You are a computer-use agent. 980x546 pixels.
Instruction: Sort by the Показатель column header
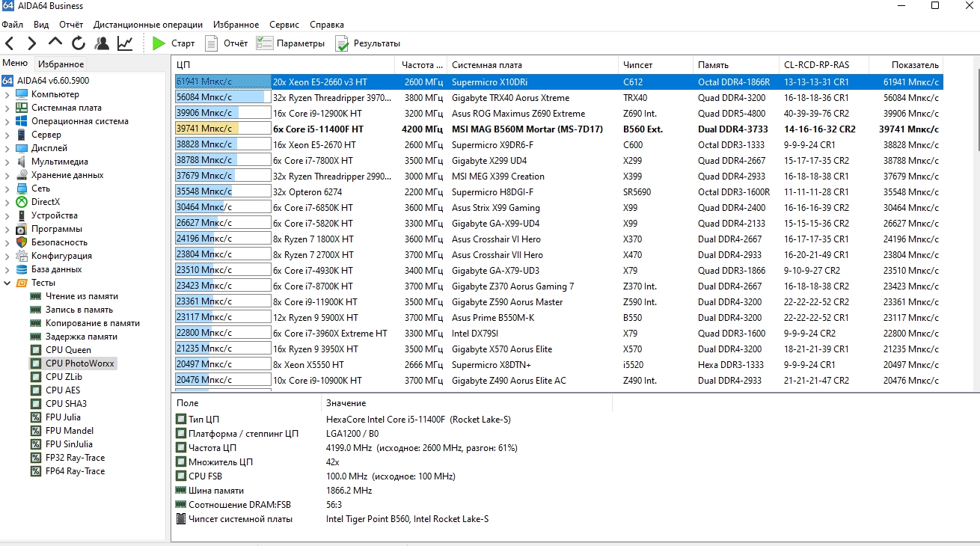coord(906,65)
